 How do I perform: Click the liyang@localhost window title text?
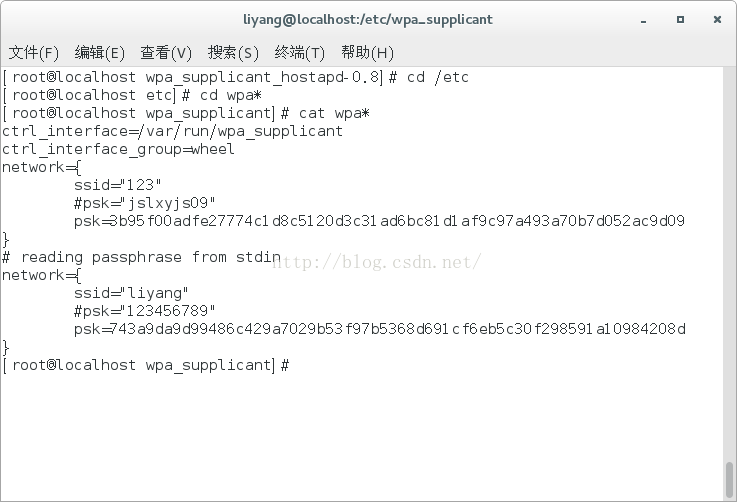(x=368, y=19)
